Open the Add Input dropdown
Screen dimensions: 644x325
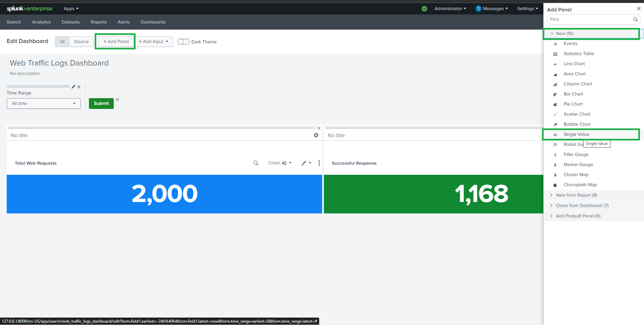point(154,42)
